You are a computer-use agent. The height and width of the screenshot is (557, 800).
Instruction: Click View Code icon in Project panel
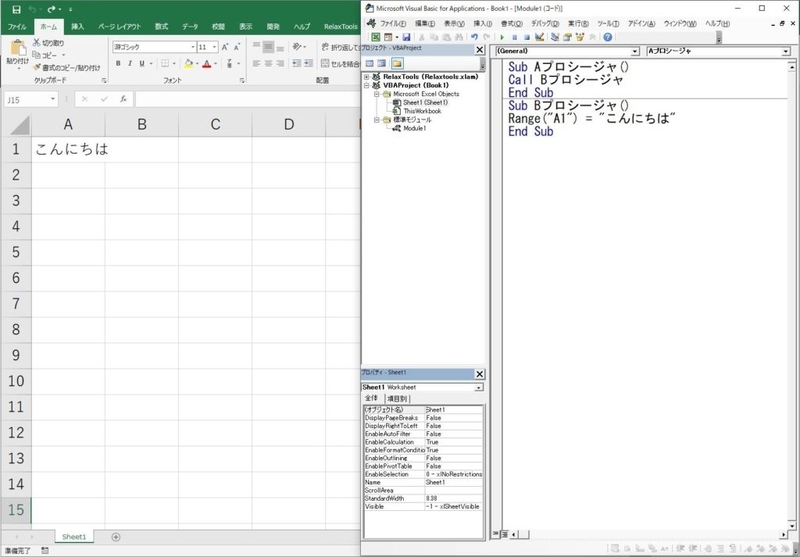(369, 63)
